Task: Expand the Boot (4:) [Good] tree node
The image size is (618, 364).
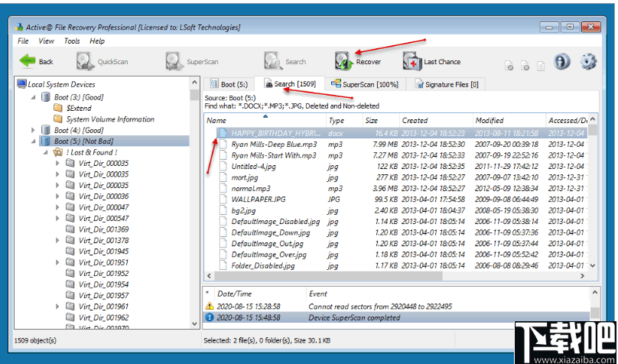Action: click(x=33, y=130)
